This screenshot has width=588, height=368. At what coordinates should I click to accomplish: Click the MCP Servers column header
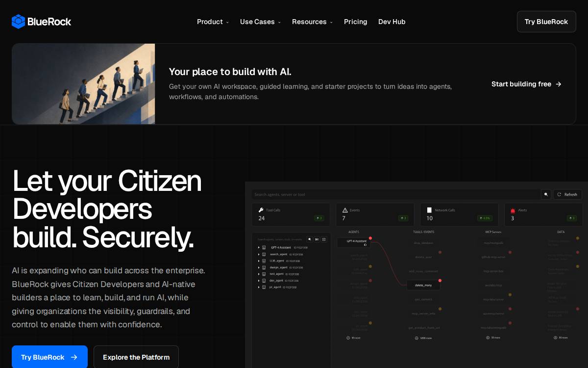point(493,232)
